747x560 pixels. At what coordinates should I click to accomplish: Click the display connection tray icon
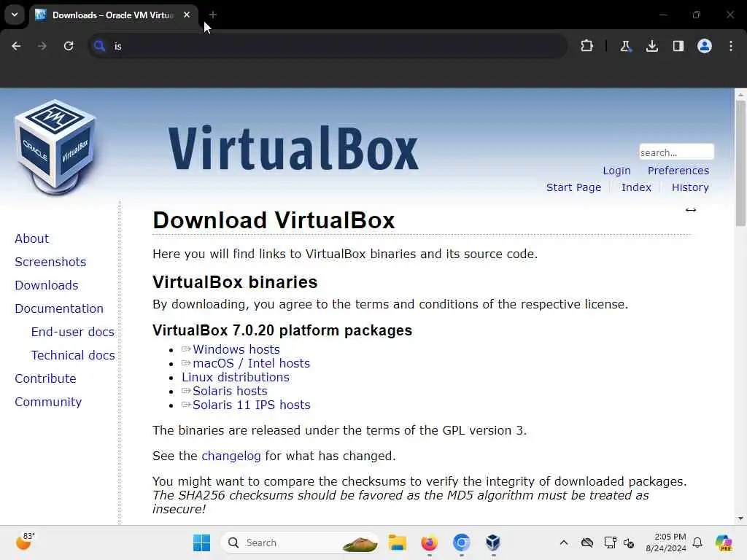pyautogui.click(x=610, y=542)
